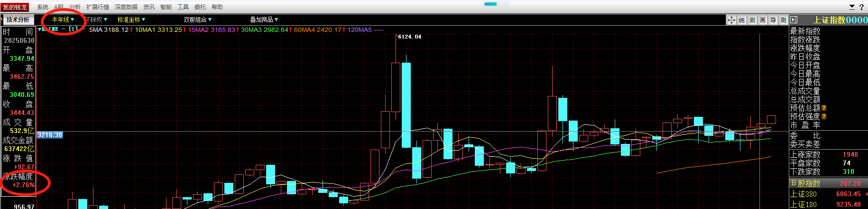Click the 平盘家数 value 74
Screen dimensions: 868x209
click(x=847, y=163)
